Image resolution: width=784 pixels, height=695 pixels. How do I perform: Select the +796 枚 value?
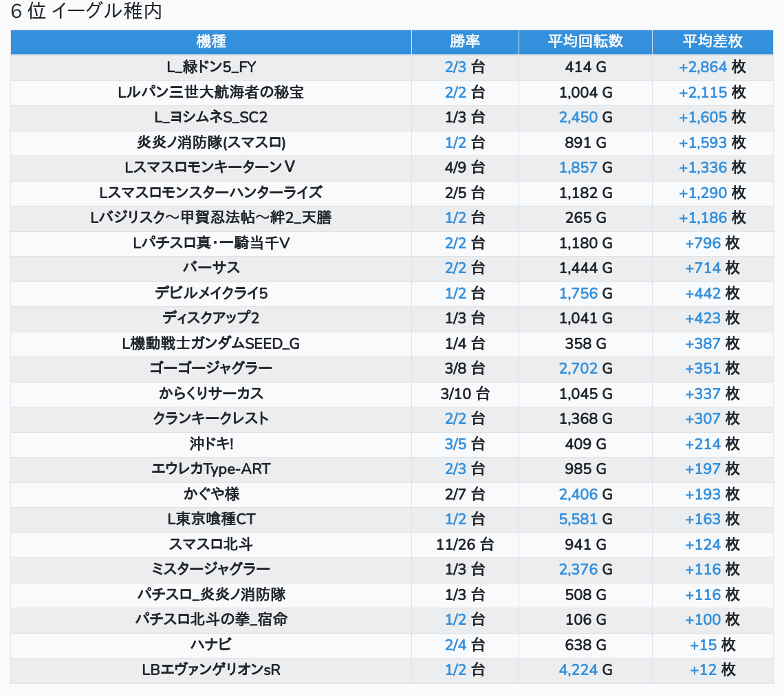click(712, 243)
